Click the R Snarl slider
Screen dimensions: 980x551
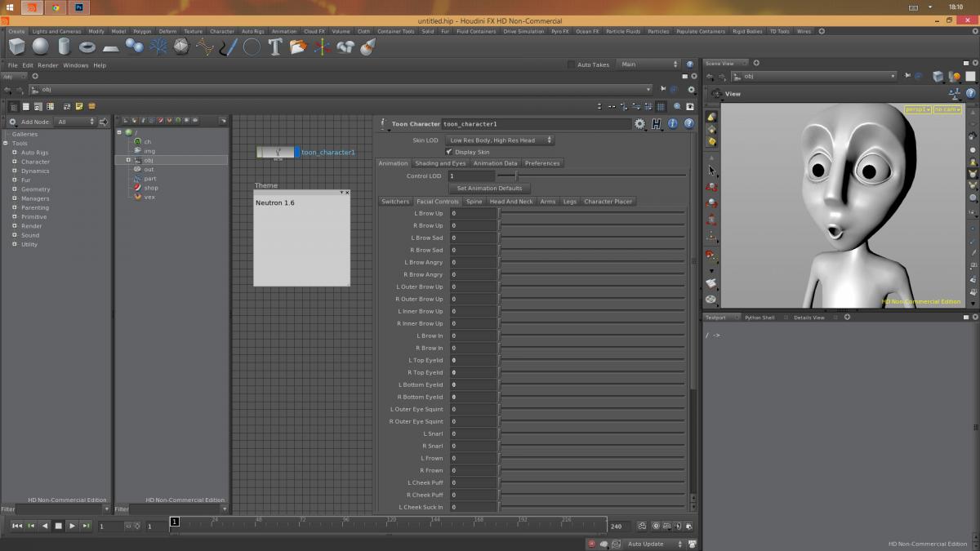pyautogui.click(x=593, y=446)
